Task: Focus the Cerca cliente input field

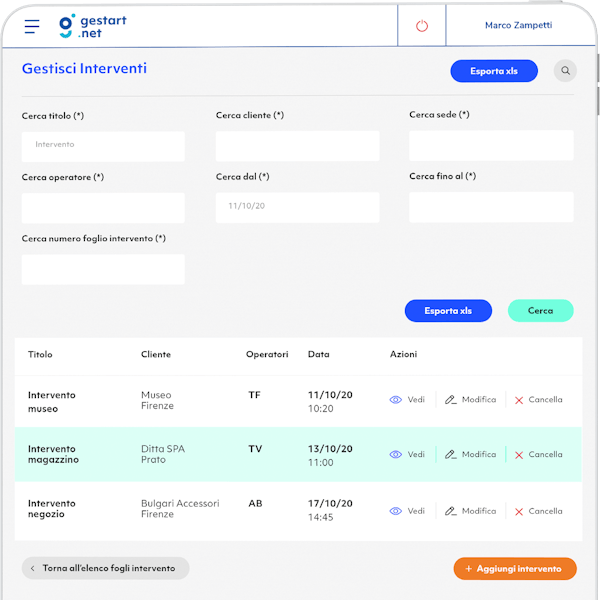Action: pos(297,146)
